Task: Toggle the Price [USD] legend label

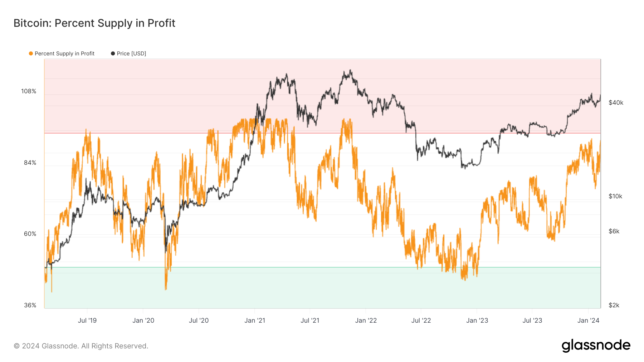Action: coord(131,54)
